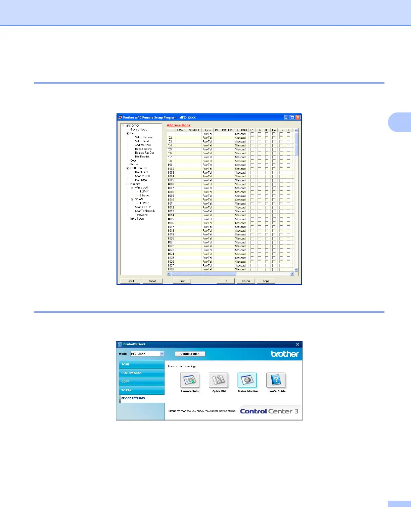Click the Import button
411x532 pixels.
[153, 281]
